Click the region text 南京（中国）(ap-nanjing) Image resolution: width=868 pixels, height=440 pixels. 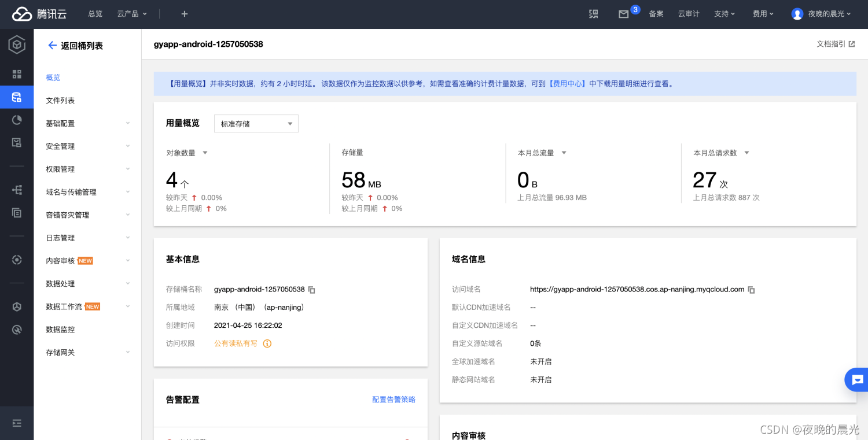(x=259, y=308)
